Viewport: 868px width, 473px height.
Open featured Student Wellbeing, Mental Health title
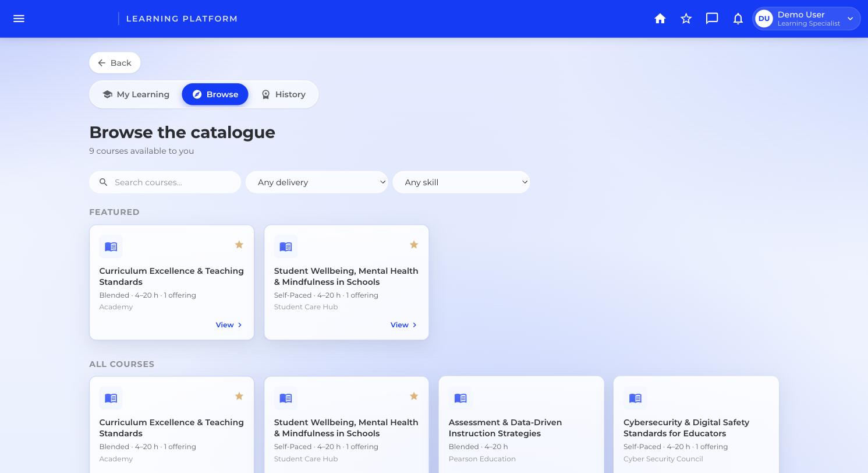click(x=346, y=276)
